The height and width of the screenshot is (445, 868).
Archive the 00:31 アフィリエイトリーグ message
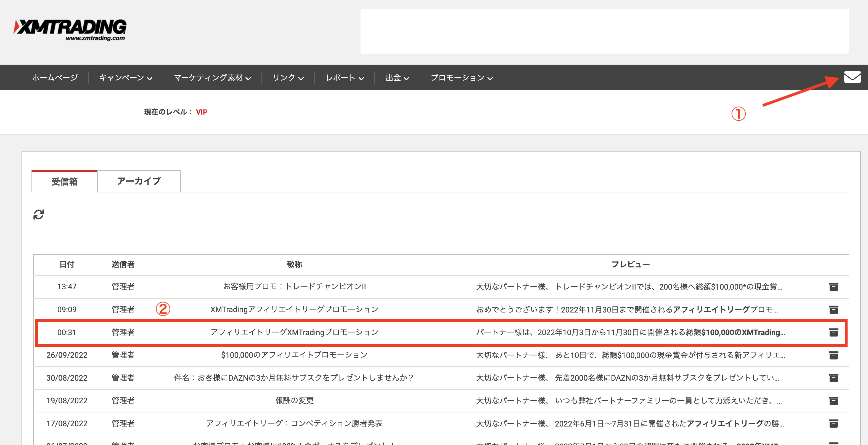pos(833,332)
